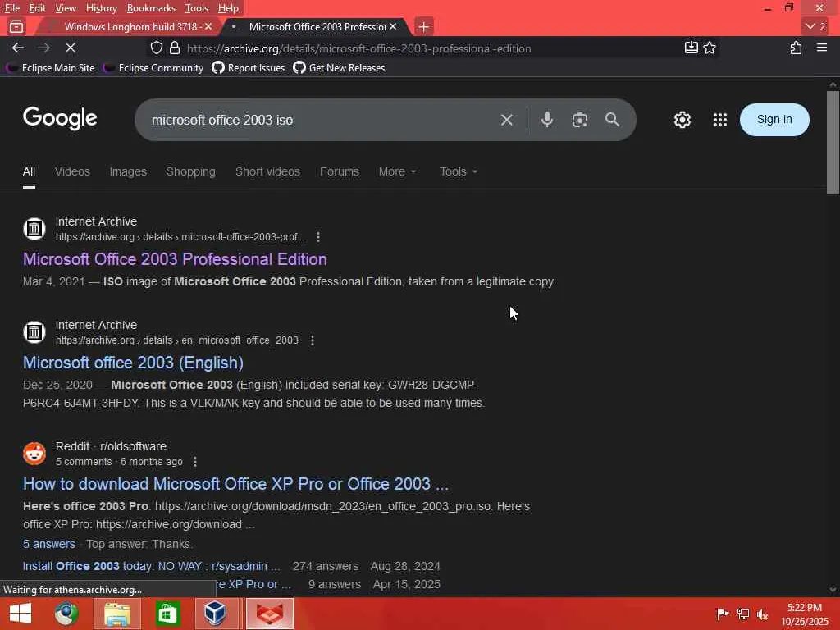
Task: Open Google quick settings gear
Action: 682,120
